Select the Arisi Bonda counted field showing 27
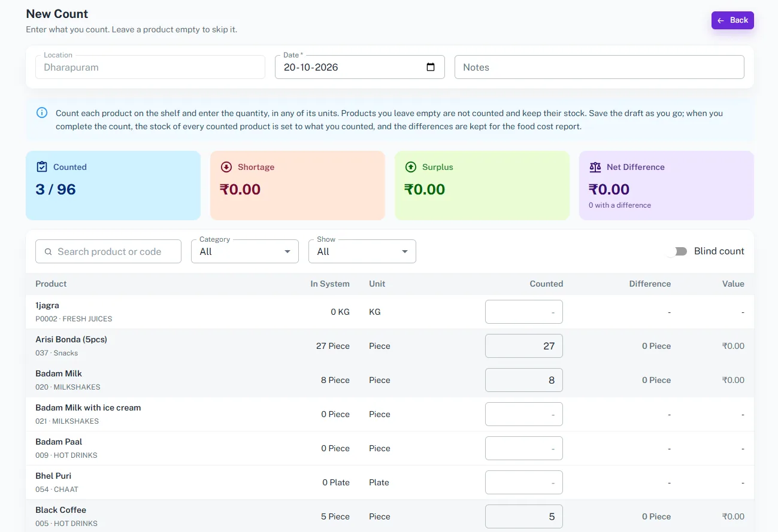This screenshot has width=778, height=532. 524,346
